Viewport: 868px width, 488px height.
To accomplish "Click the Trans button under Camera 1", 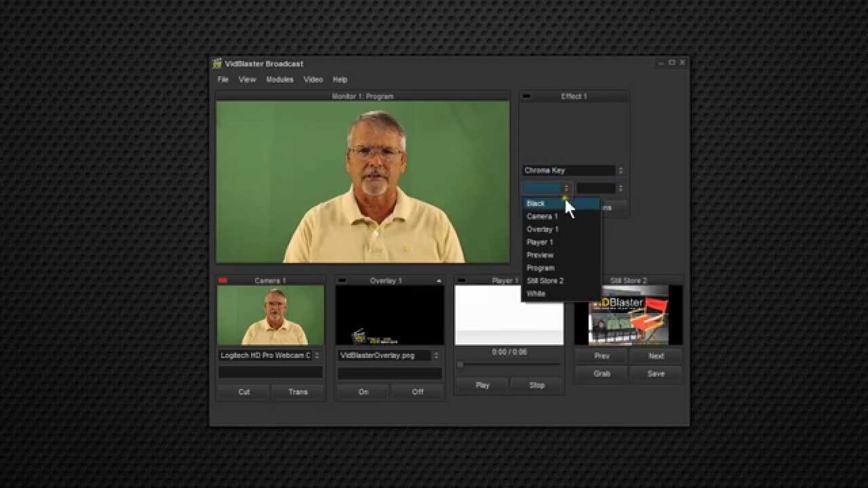I will click(x=298, y=392).
